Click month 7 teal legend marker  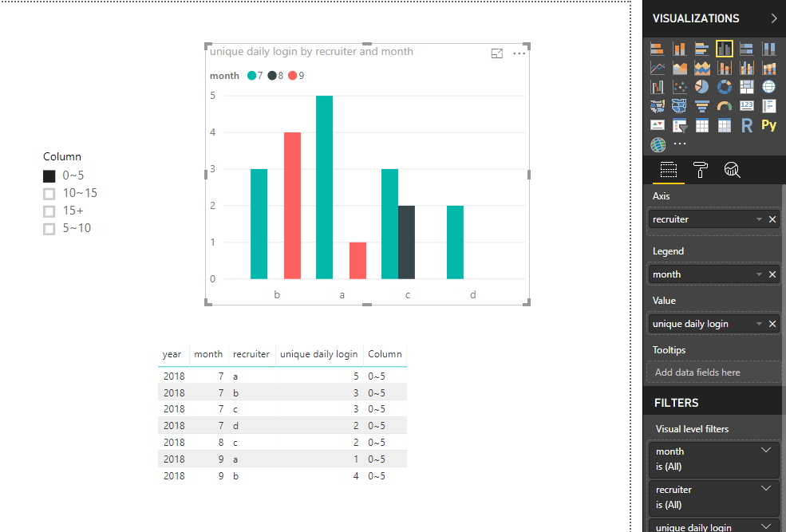click(x=251, y=76)
